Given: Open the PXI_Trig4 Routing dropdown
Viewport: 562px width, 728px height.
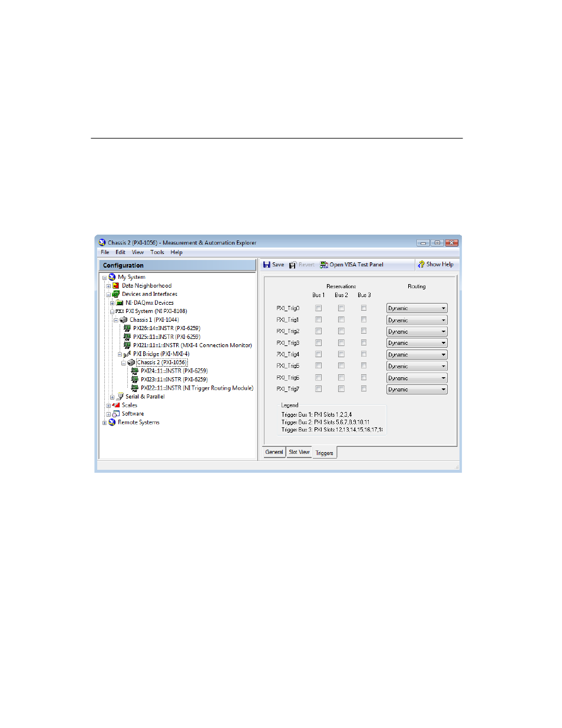Looking at the screenshot, I should pos(416,355).
